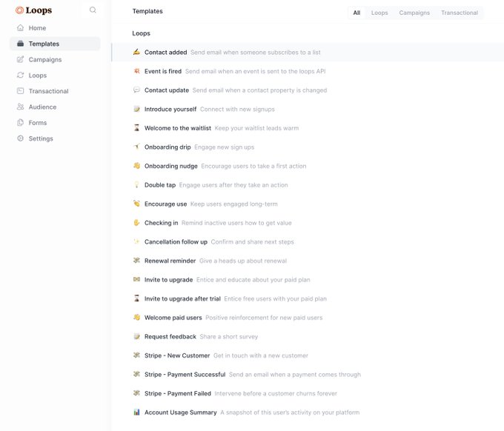Open the Contact update template
The width and height of the screenshot is (504, 431).
pyautogui.click(x=308, y=90)
